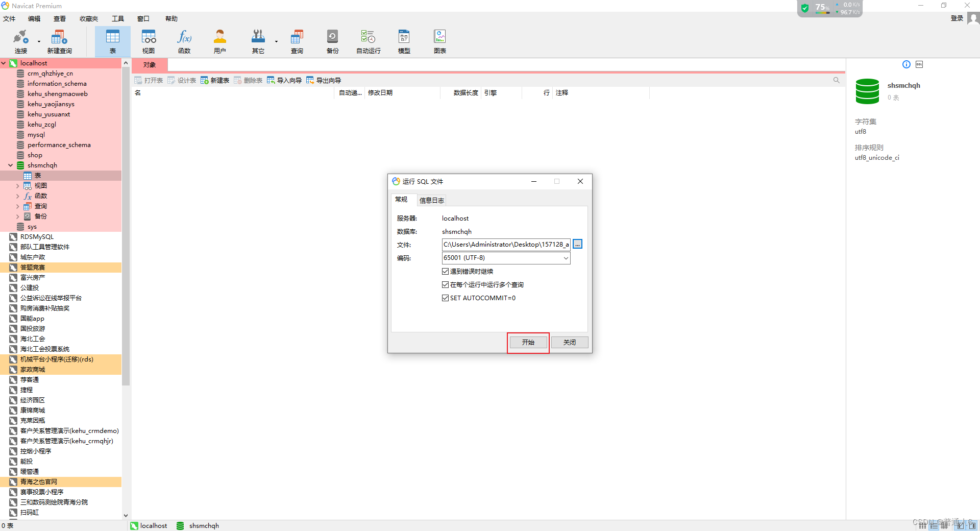Image resolution: width=980 pixels, height=531 pixels.
Task: Open the 图表 chart toolbar icon
Action: tap(440, 41)
